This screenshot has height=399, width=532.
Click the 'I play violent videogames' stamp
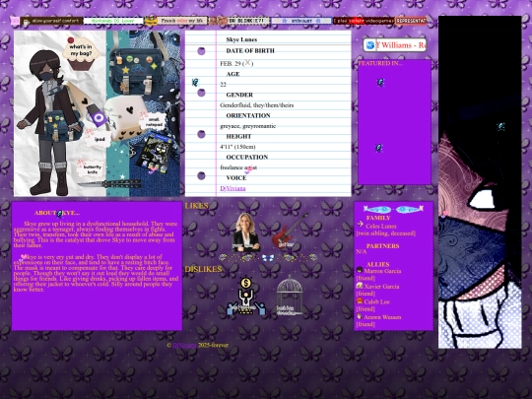[x=364, y=21]
